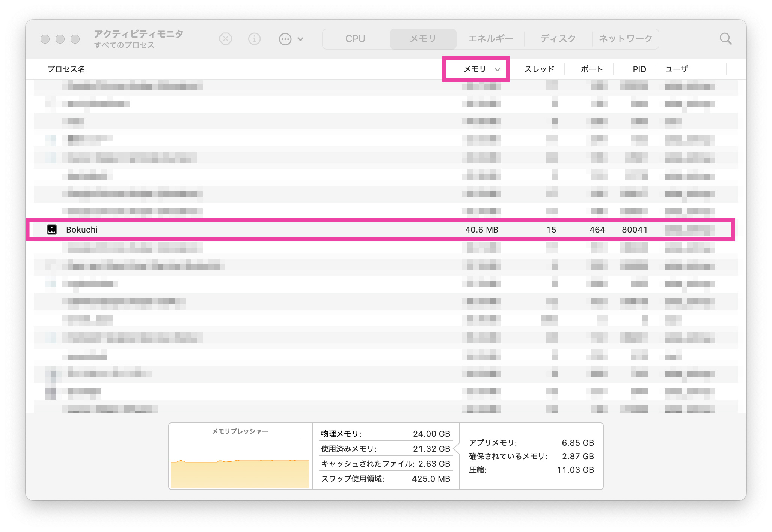Open the search magnifier icon
This screenshot has width=772, height=532.
click(725, 39)
